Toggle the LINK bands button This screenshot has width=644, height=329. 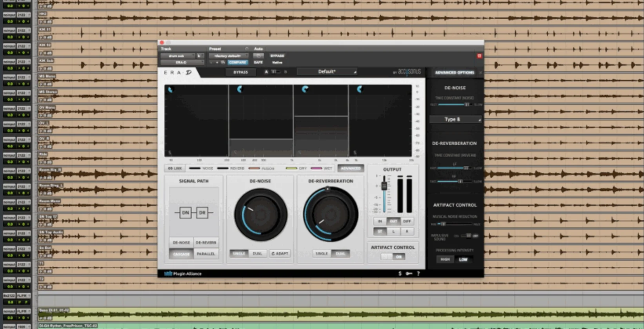(175, 168)
